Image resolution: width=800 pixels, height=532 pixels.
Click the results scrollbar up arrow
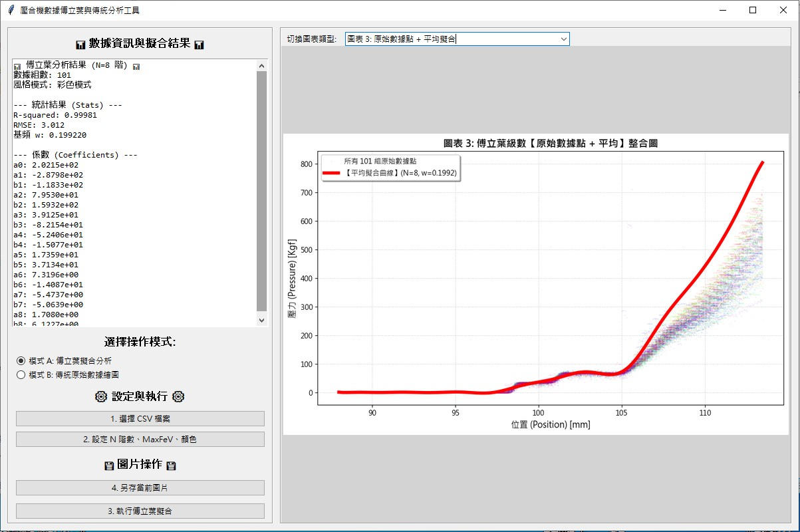tap(261, 66)
